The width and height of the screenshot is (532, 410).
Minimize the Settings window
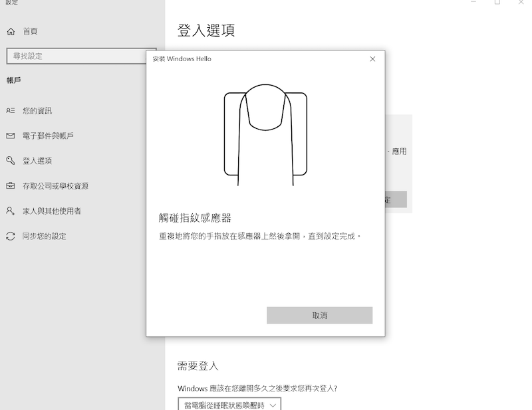coord(473,2)
